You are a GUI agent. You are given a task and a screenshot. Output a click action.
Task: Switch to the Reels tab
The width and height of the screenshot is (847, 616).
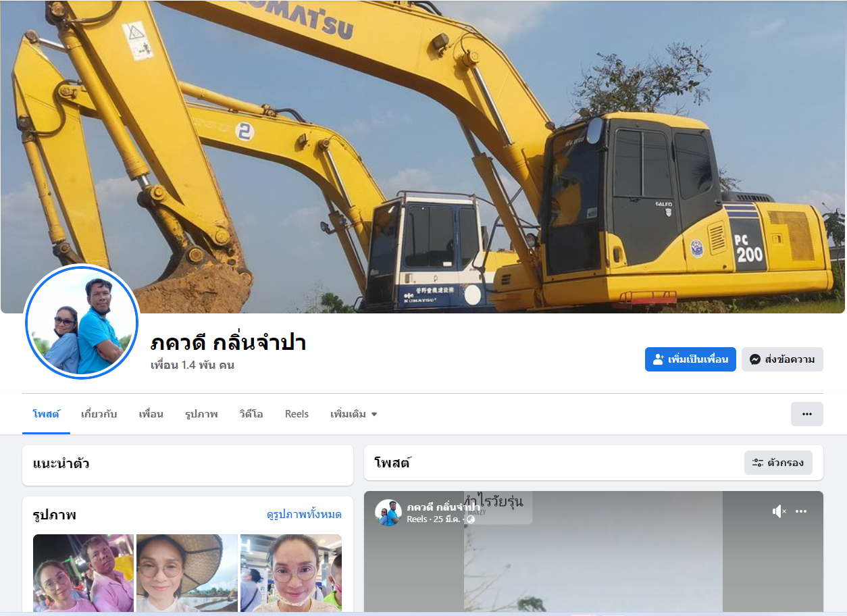[x=297, y=414]
